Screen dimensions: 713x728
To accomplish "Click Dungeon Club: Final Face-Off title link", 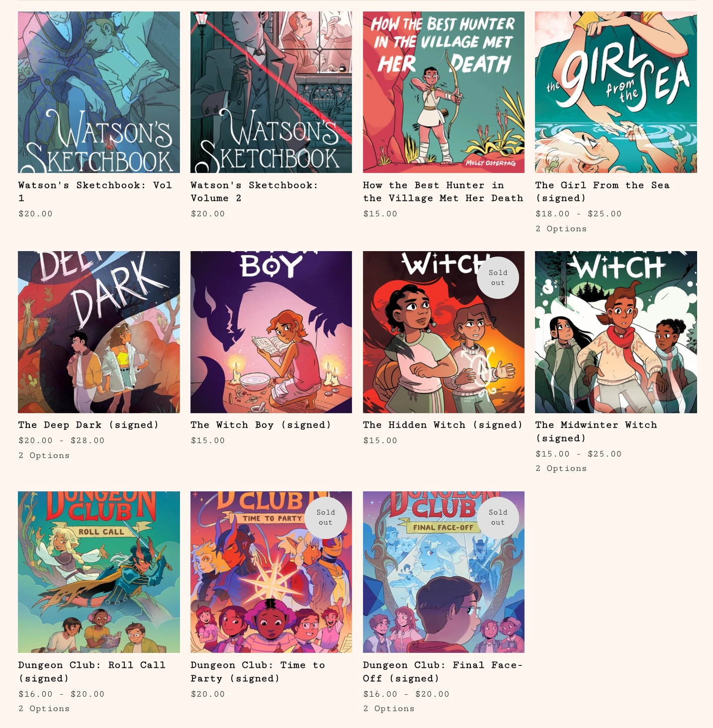I will [x=443, y=671].
